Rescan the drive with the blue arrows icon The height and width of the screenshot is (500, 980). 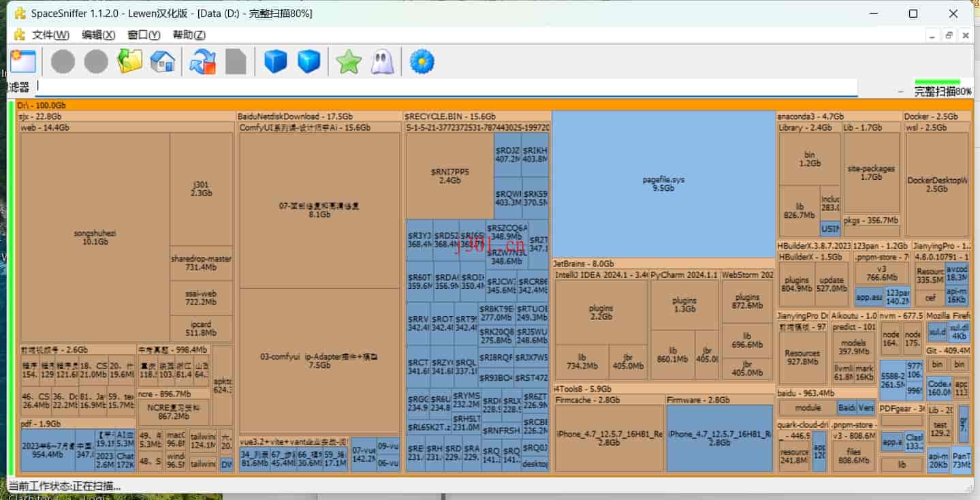(x=203, y=61)
